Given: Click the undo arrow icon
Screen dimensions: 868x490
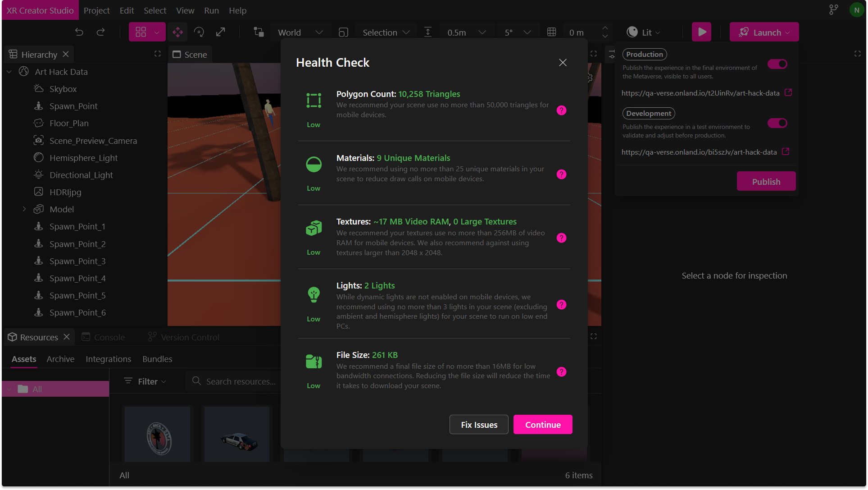Looking at the screenshot, I should click(x=79, y=32).
